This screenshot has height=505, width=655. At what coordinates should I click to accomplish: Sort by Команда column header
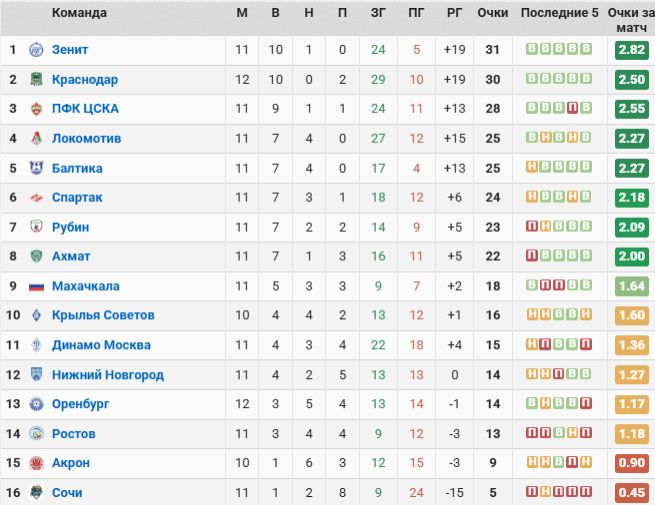coord(79,13)
